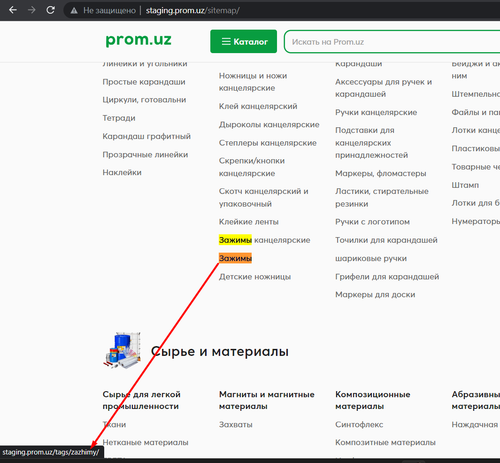Focus the Искать на Prom.uz search field
Image resolution: width=500 pixels, height=463 pixels.
(x=392, y=42)
